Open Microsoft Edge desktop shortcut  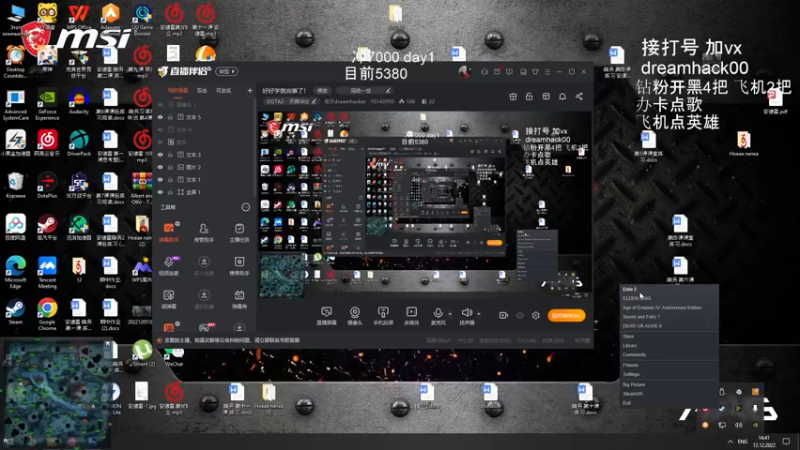pos(15,272)
